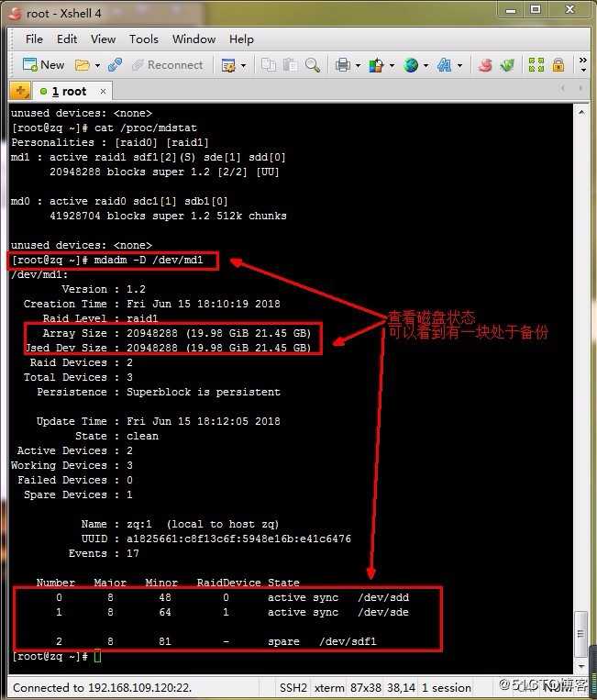The image size is (597, 700).
Task: Click the New session button
Action: [43, 65]
